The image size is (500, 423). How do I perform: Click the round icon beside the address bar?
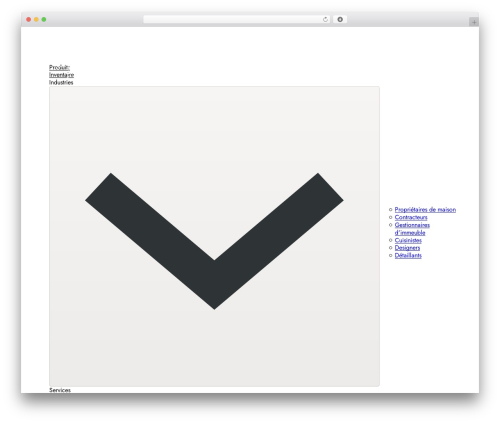point(340,19)
